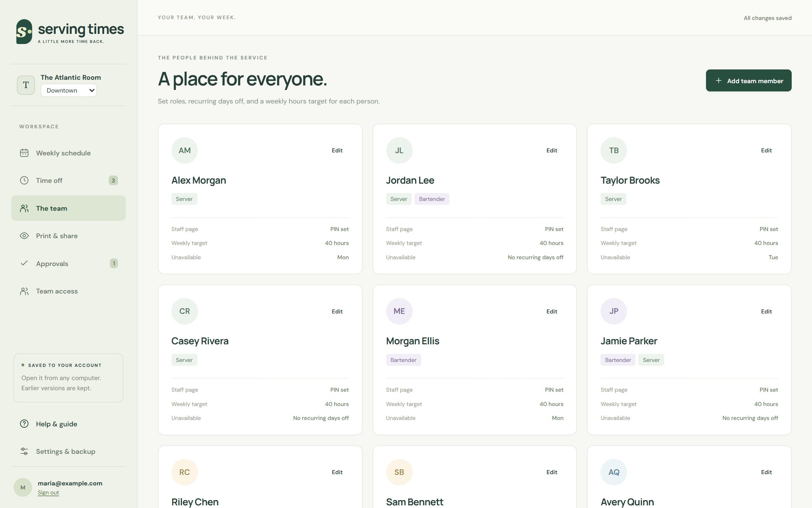Click Morgan Ellis's ME avatar
812x508 pixels.
click(399, 311)
